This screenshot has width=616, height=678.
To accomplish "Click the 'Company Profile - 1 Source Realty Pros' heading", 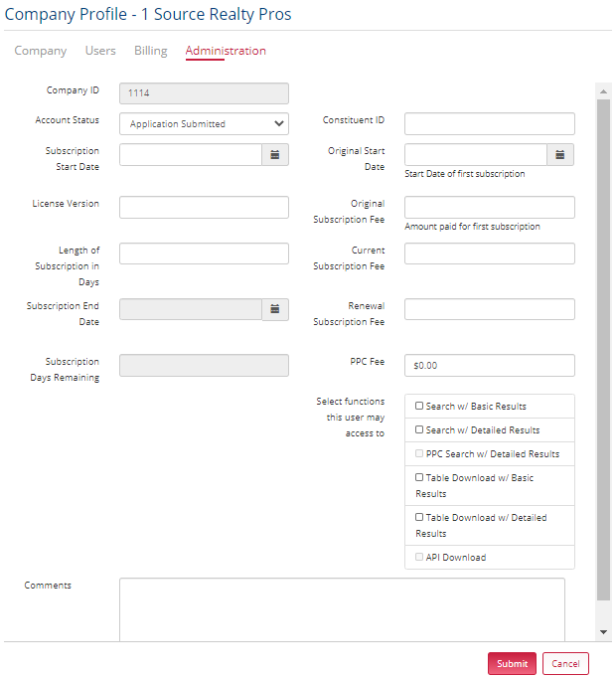I will tap(148, 14).
